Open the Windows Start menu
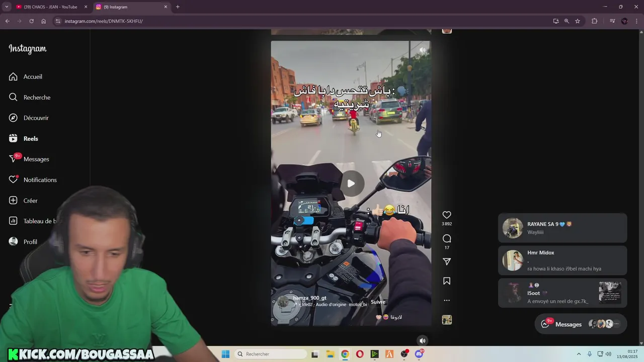This screenshot has height=362, width=644. click(x=225, y=354)
